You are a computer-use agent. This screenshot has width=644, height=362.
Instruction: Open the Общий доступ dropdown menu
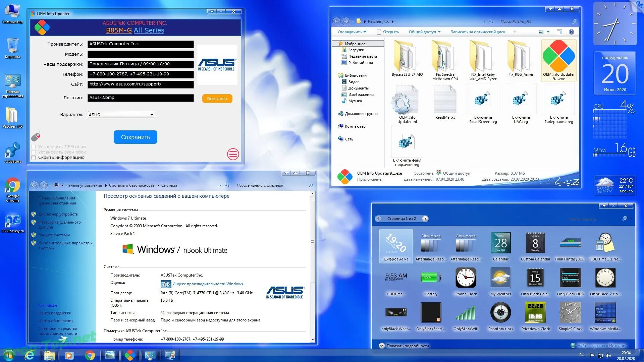tap(424, 32)
